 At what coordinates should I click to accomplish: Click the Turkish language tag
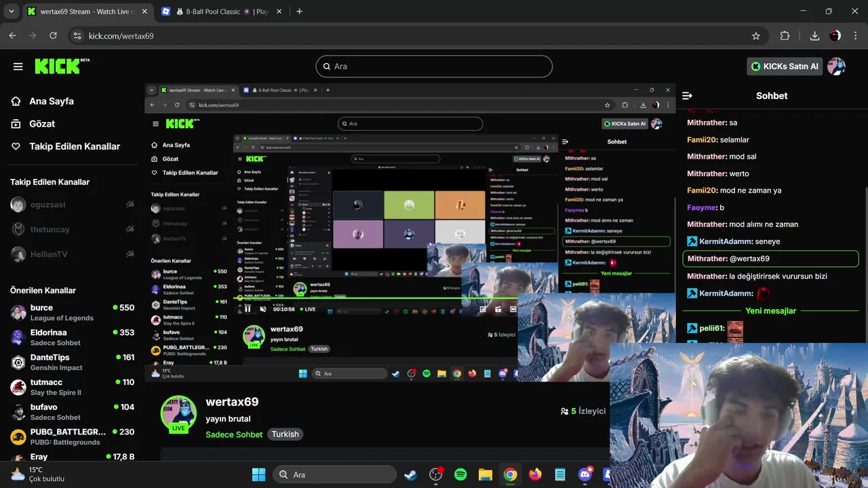point(285,434)
